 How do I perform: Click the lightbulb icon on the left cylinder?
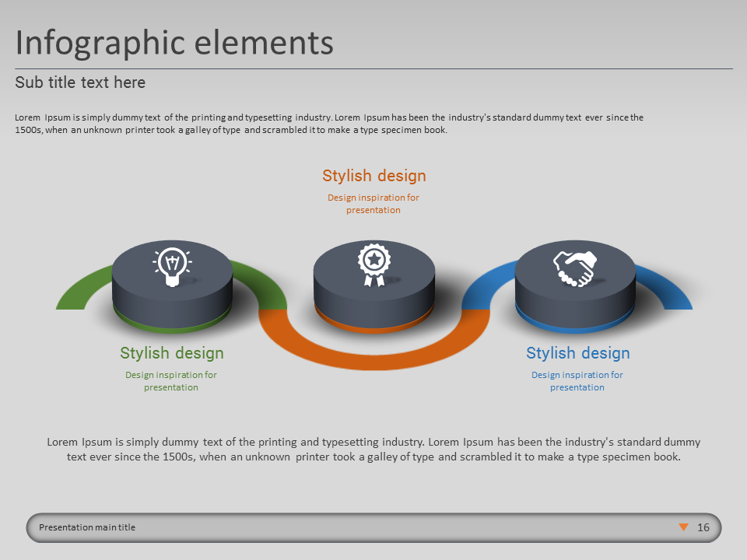pyautogui.click(x=172, y=267)
